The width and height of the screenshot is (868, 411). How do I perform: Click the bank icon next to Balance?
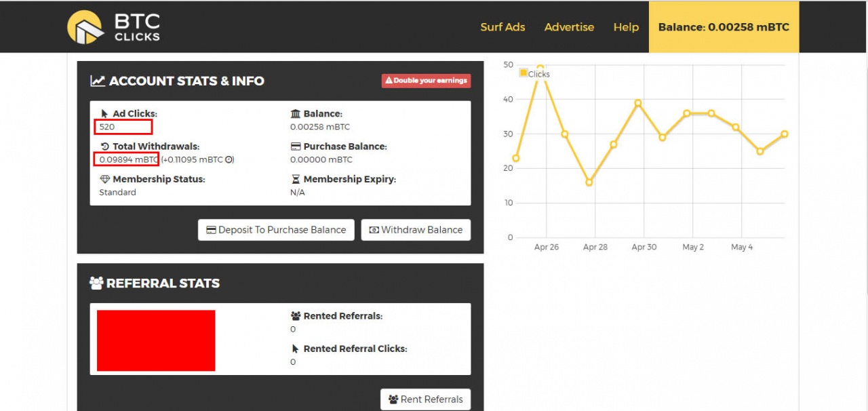[x=296, y=114]
